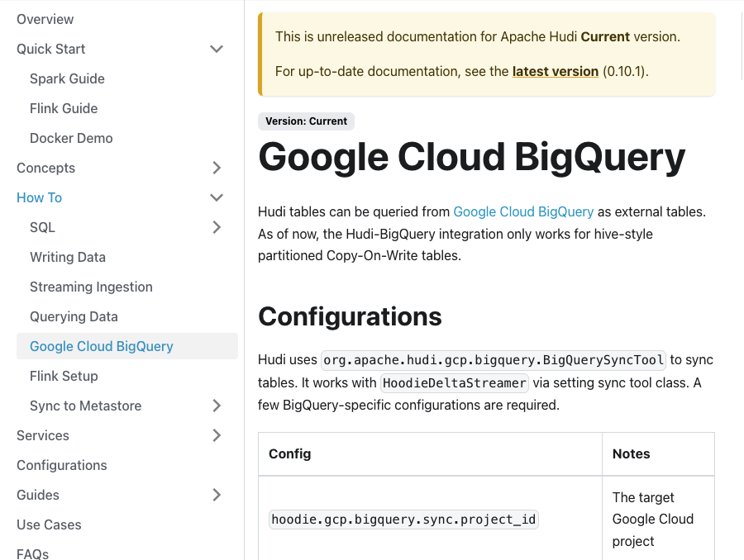Open the Docker Demo page
744x560 pixels.
pos(71,138)
